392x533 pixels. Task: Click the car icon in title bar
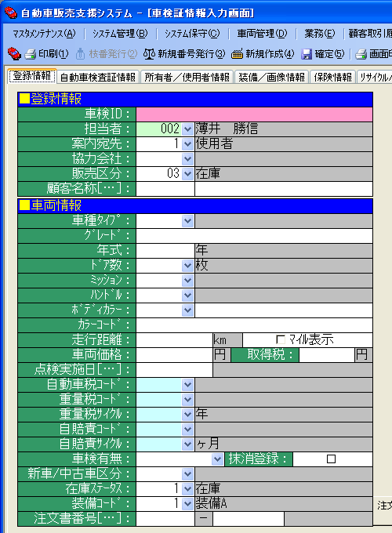click(x=11, y=13)
